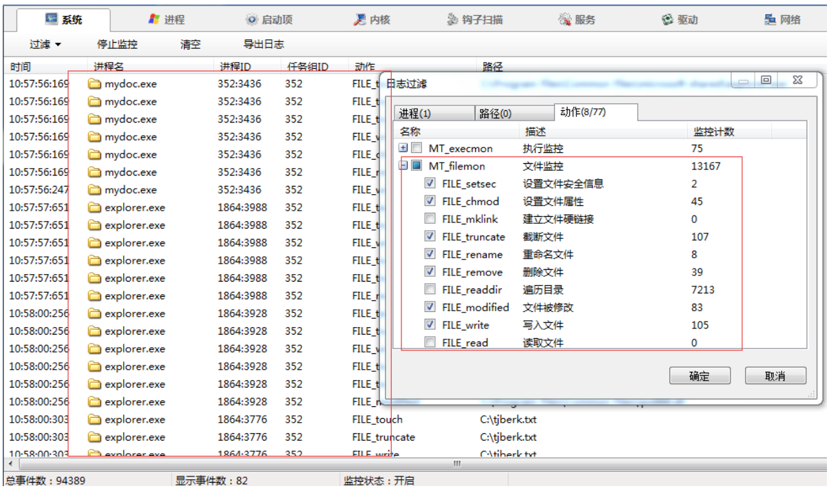Image resolution: width=829 pixels, height=504 pixels.
Task: Check the FILE_readdir checkbox
Action: 430,290
